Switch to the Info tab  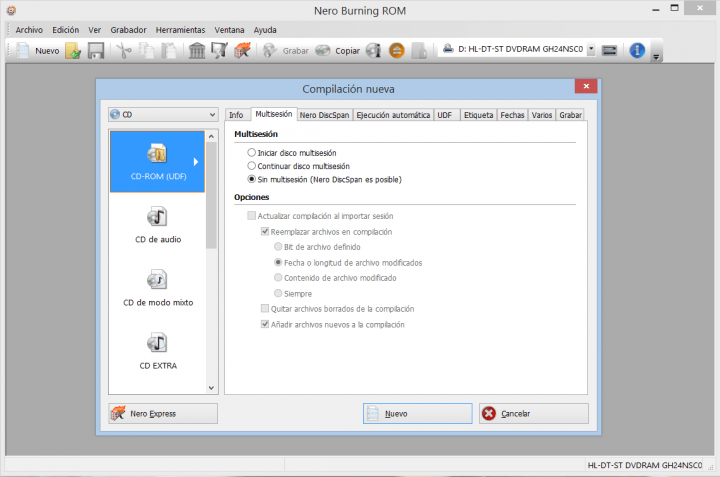click(x=236, y=115)
